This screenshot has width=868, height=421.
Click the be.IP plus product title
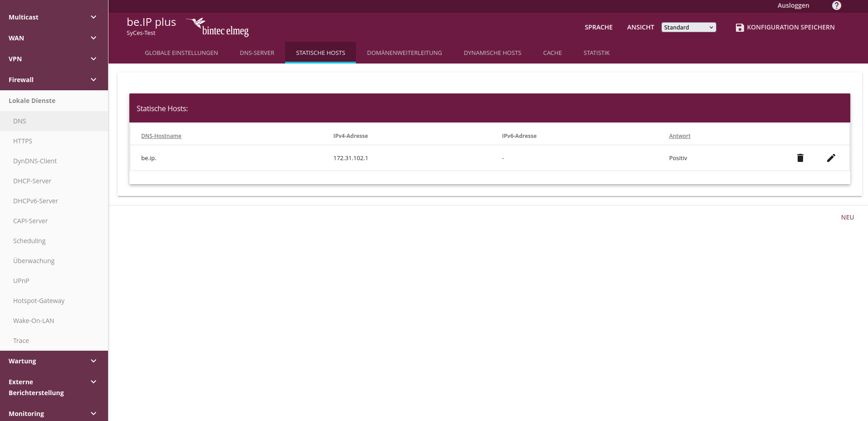point(151,22)
